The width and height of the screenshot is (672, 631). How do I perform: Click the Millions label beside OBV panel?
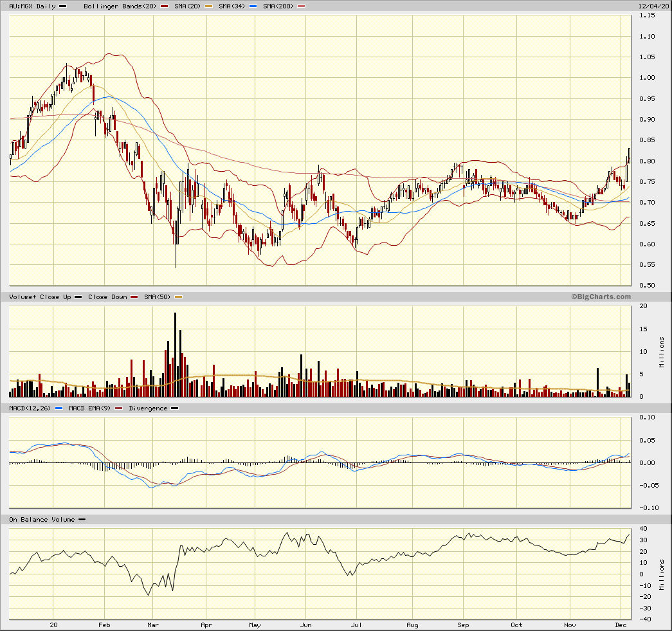coord(662,575)
